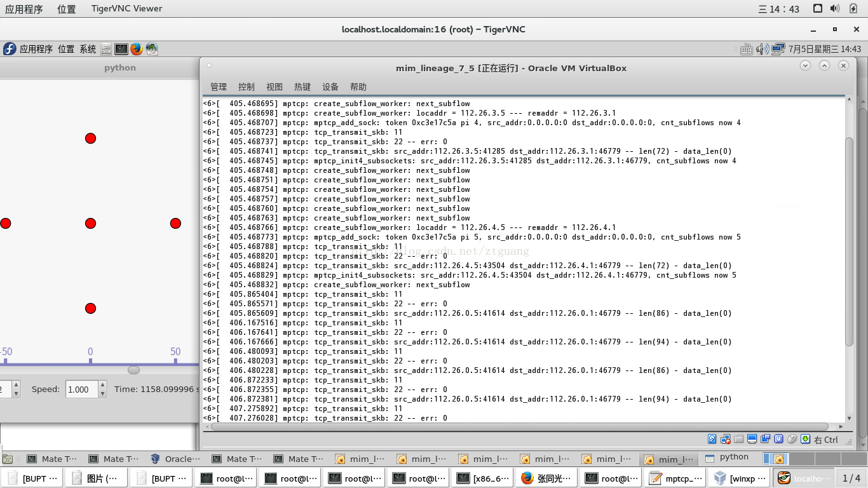The width and height of the screenshot is (868, 488).
Task: Click the bottom red node in python plot
Action: (x=90, y=308)
